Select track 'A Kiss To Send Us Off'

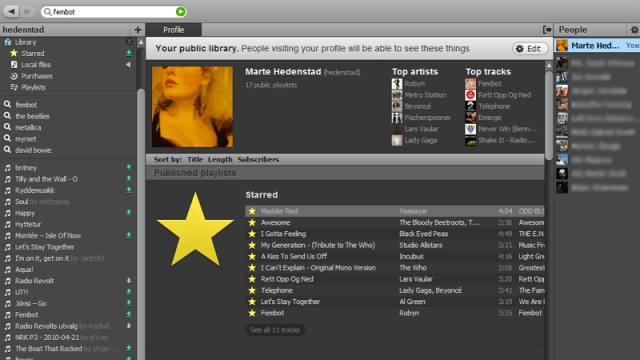click(294, 257)
